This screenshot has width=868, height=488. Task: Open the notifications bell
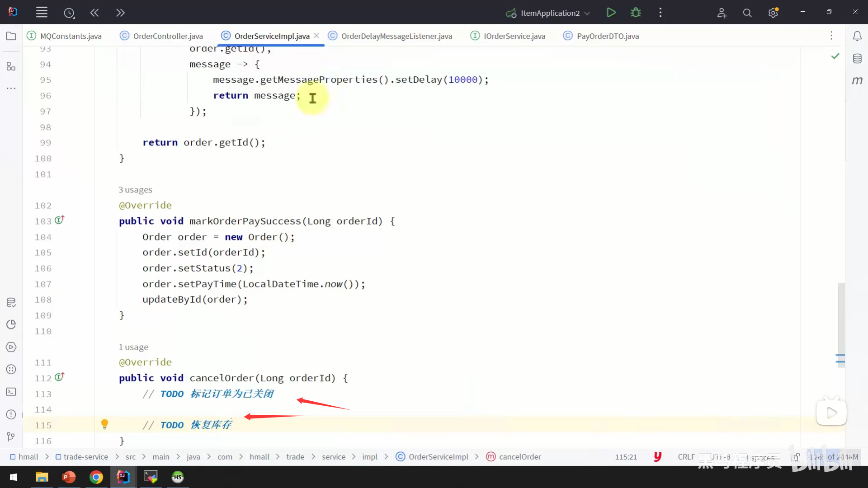click(x=857, y=36)
